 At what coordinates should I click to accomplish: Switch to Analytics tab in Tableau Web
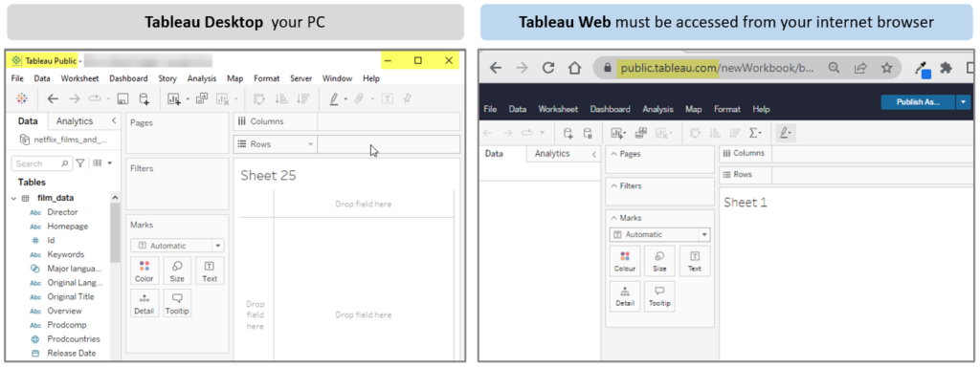pyautogui.click(x=552, y=154)
